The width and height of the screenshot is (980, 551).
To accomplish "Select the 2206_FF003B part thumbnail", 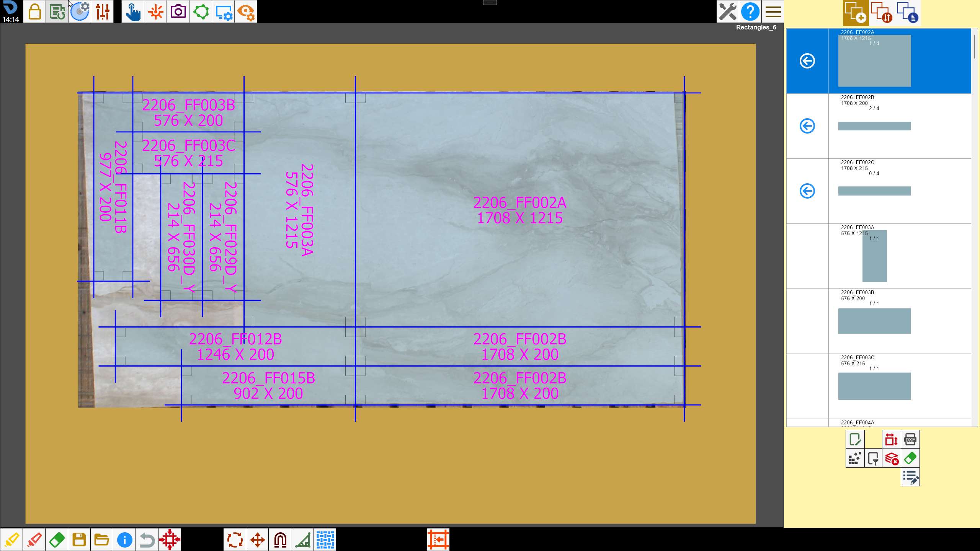I will pos(874,321).
